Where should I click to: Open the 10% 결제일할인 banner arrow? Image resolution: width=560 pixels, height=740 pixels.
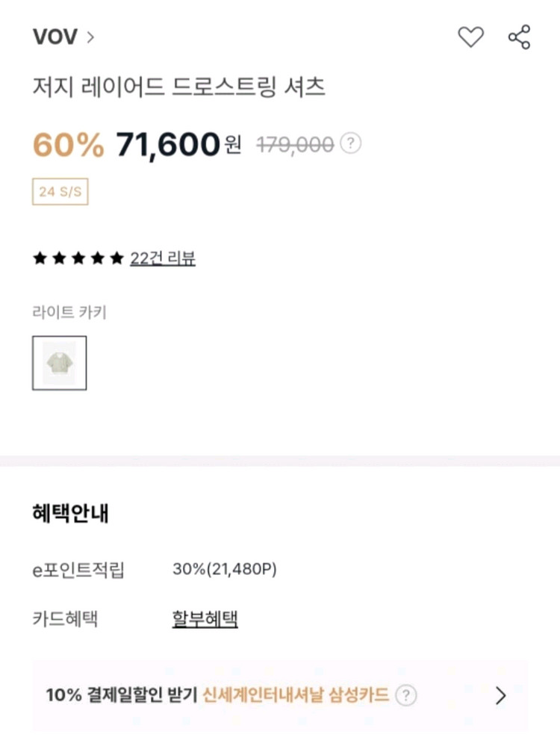pyautogui.click(x=501, y=696)
